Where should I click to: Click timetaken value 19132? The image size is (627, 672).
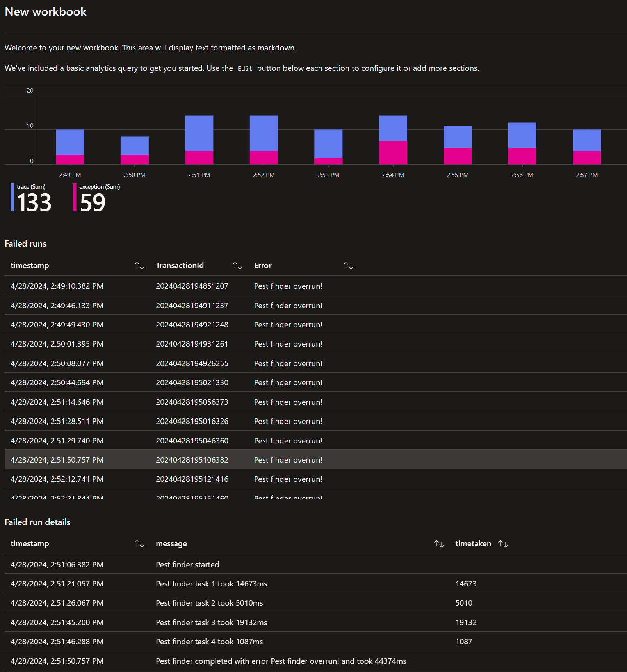[466, 622]
